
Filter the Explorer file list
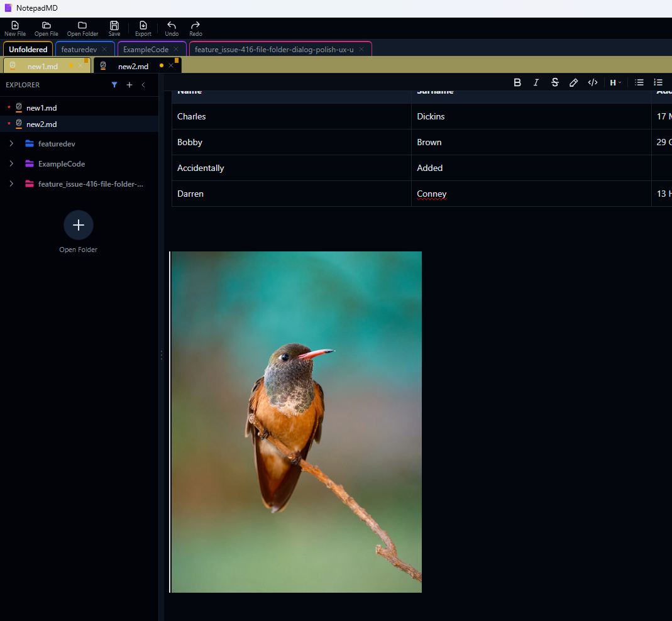(114, 85)
